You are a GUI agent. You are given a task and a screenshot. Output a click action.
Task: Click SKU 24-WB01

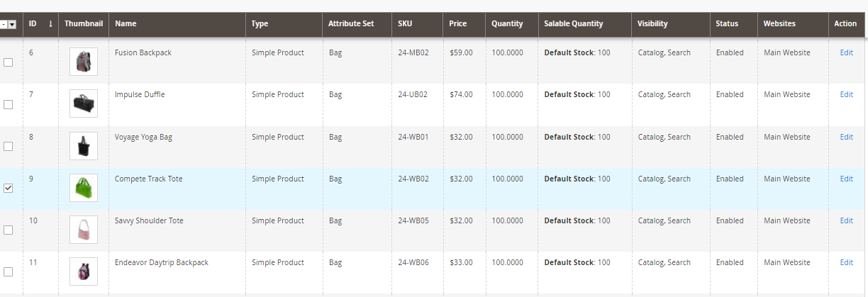[x=413, y=137]
